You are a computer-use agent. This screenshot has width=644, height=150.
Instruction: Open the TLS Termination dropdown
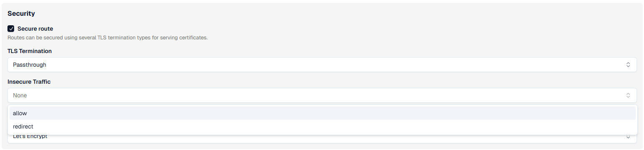tap(322, 65)
